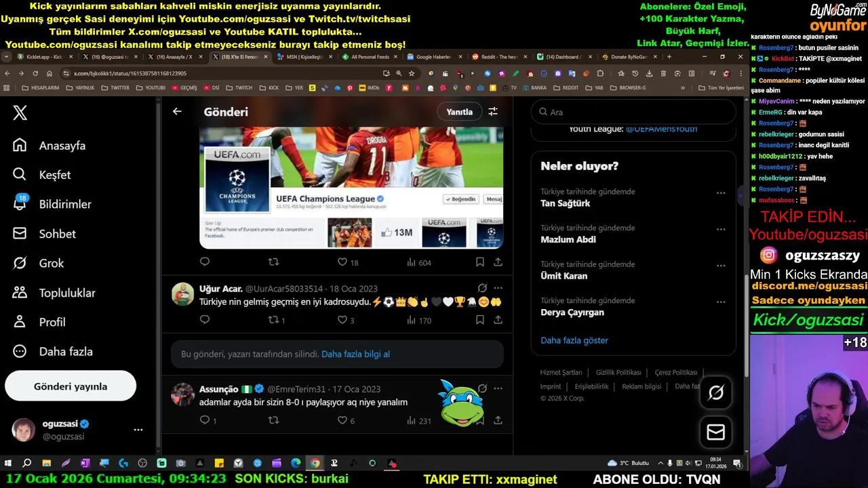868x488 pixels.
Task: Reload the page in browser toolbar
Action: click(35, 73)
